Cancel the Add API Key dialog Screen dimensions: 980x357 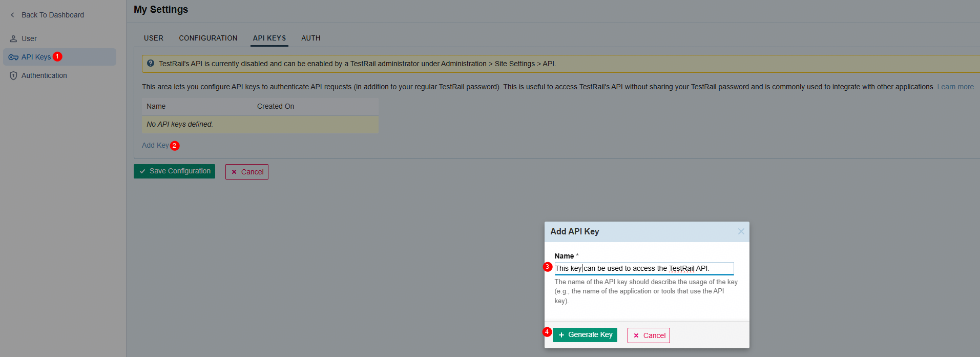click(x=649, y=335)
